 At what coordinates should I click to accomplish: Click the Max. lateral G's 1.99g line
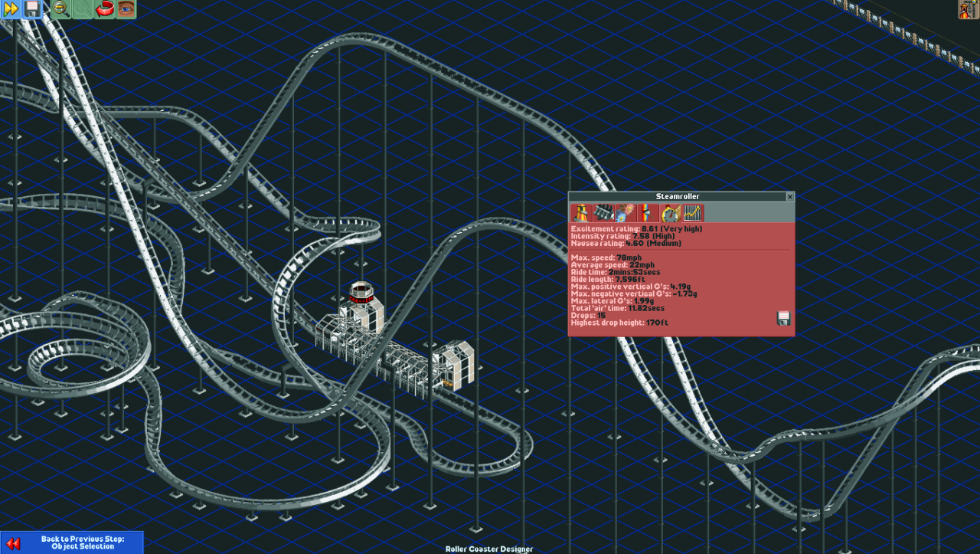612,301
